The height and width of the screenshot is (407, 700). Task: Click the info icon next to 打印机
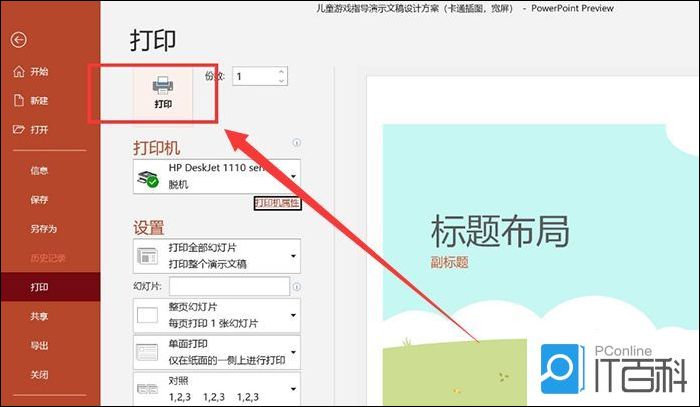pyautogui.click(x=296, y=143)
